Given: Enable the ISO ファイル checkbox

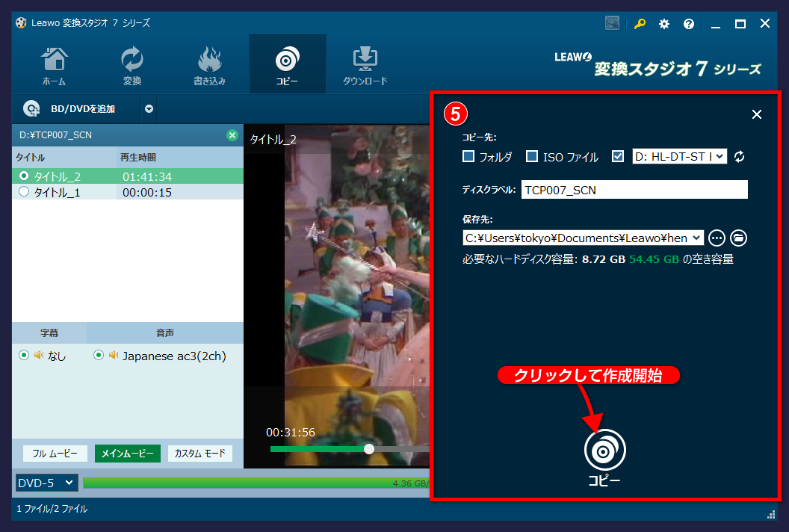Looking at the screenshot, I should [x=532, y=156].
